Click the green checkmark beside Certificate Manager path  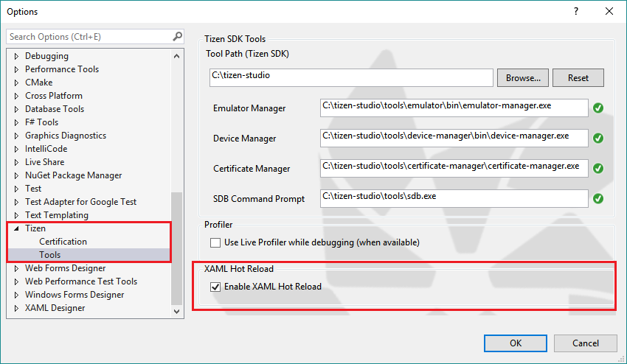tap(598, 169)
